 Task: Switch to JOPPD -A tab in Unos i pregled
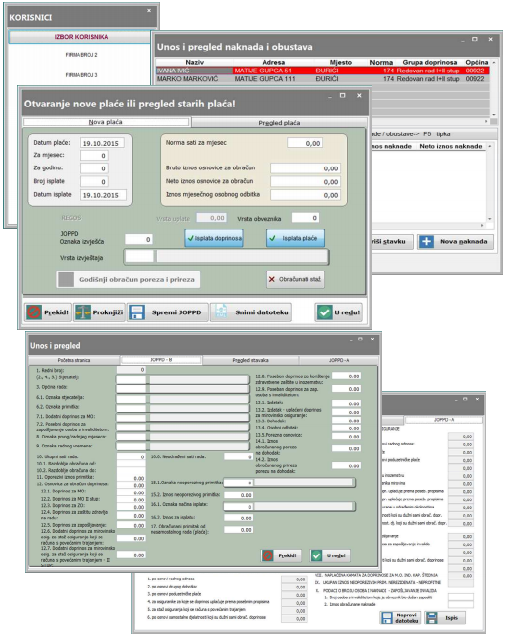coord(339,360)
